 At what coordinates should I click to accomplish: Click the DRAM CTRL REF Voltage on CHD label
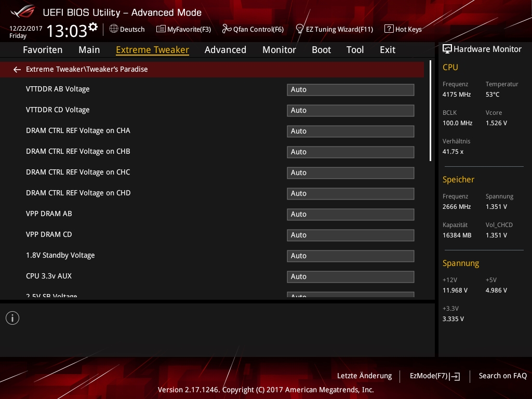pos(78,193)
